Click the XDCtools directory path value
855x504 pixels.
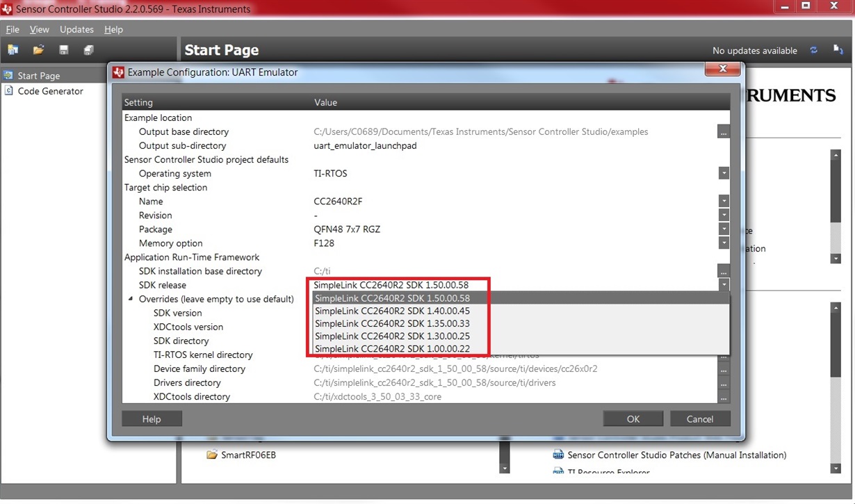377,396
